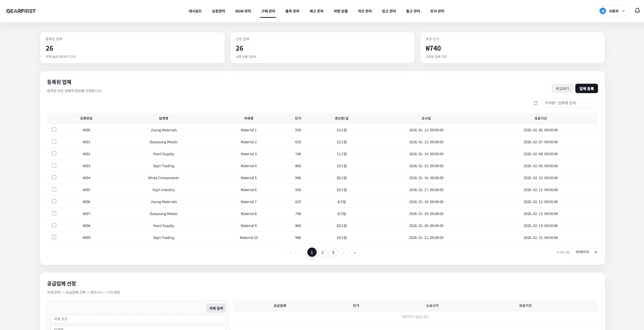Click the refresh icon beside the search box
The width and height of the screenshot is (644, 330).
click(536, 103)
